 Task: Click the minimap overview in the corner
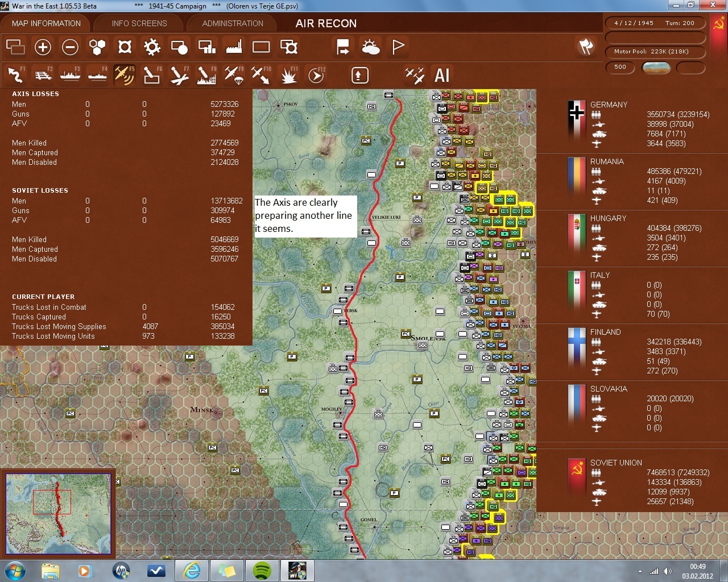58,514
